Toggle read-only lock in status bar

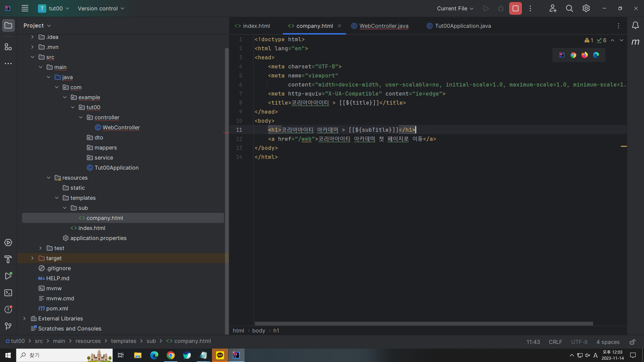[x=632, y=342]
